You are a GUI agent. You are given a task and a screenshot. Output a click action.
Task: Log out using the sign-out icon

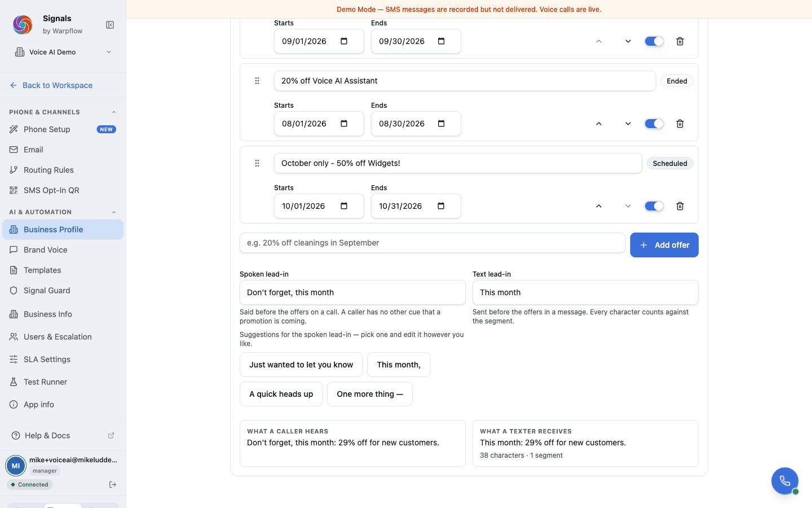click(113, 484)
